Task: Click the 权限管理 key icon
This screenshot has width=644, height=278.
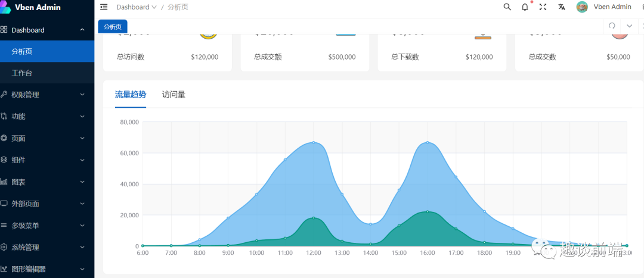Action: [4, 94]
